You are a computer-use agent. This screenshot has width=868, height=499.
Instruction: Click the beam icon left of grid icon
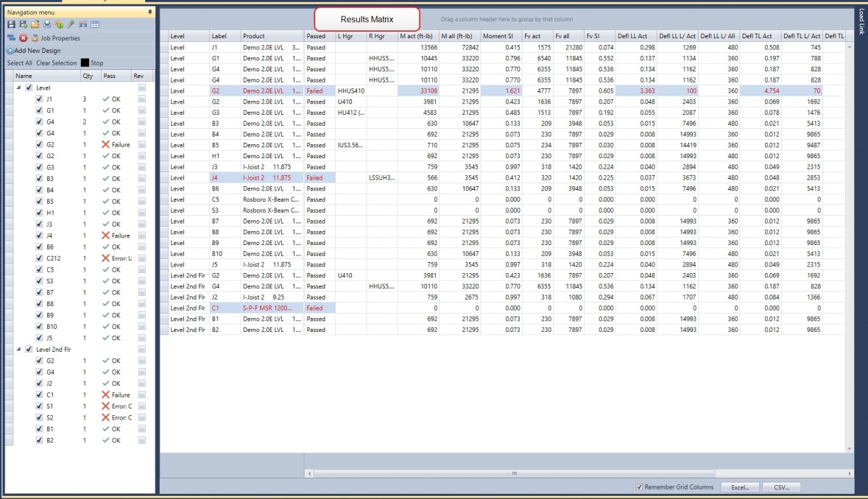83,24
